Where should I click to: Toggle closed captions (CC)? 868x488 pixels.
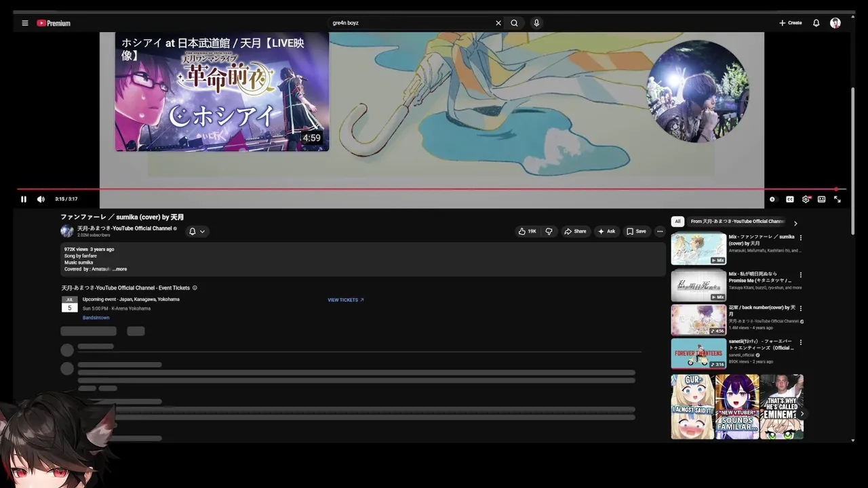tap(790, 199)
